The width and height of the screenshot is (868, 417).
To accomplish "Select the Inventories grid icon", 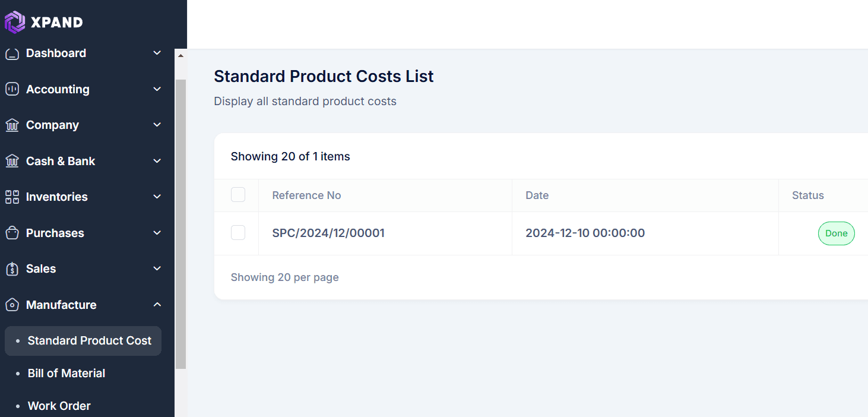I will click(12, 197).
